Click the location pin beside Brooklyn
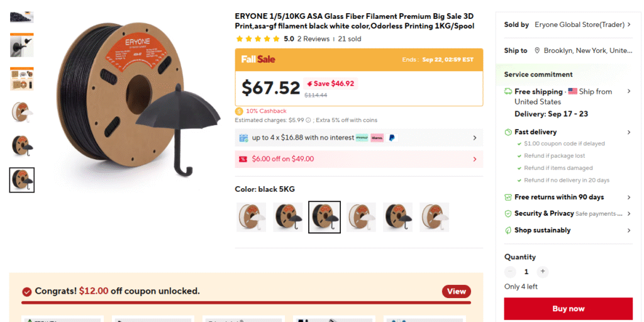 [537, 50]
